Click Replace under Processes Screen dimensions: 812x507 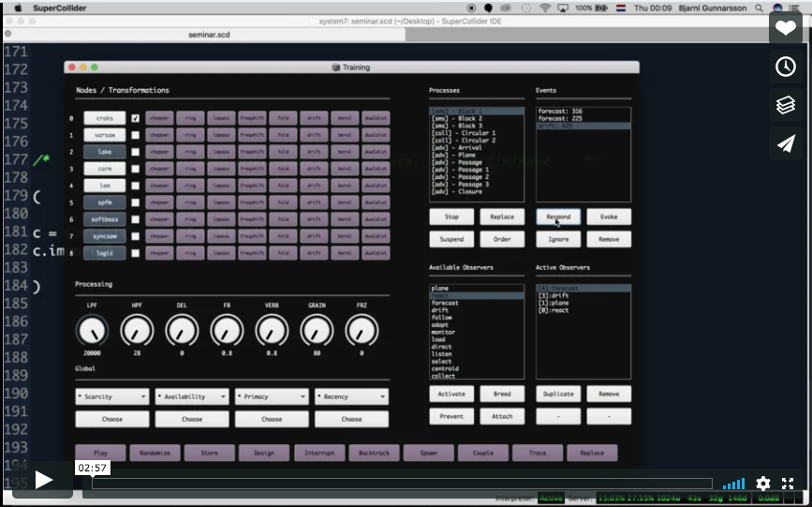pyautogui.click(x=502, y=216)
